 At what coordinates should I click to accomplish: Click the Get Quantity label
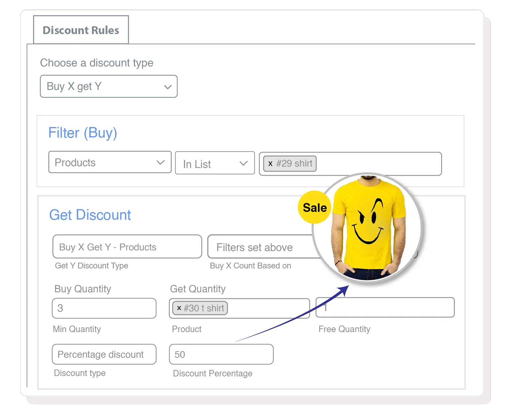tap(198, 289)
